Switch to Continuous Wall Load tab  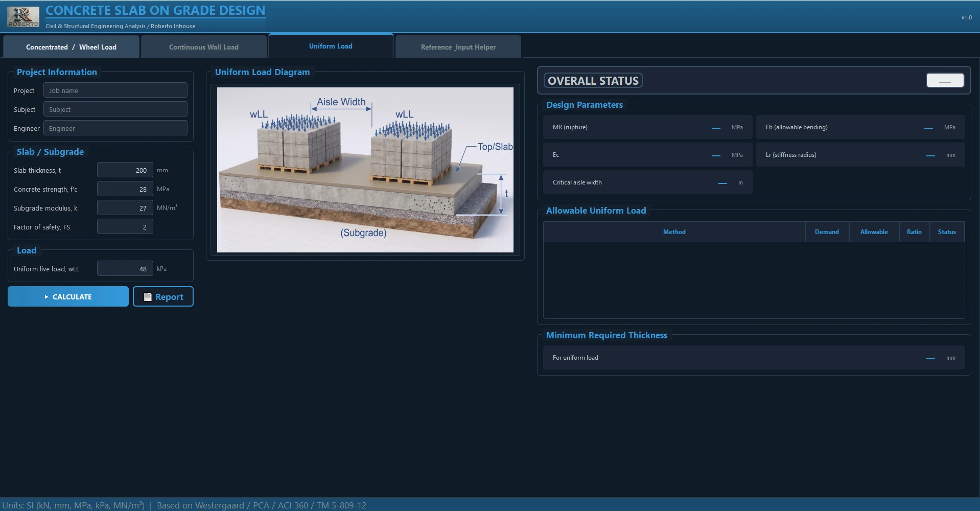[204, 47]
